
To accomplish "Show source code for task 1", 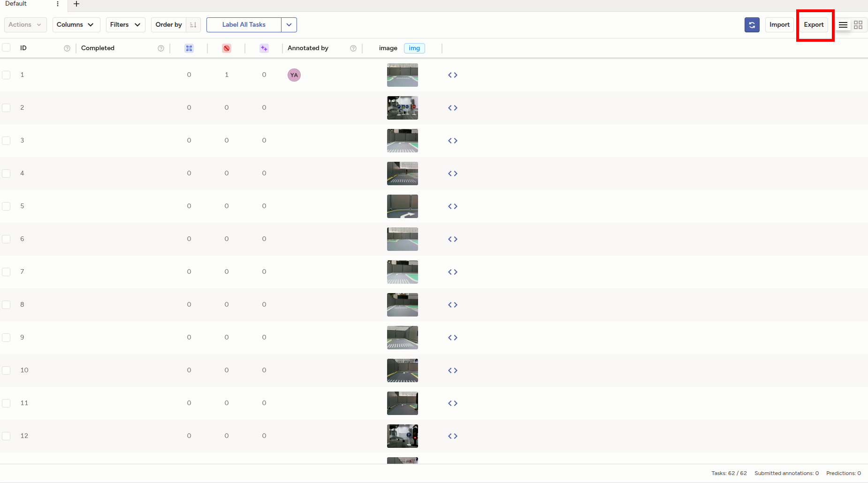I will (452, 75).
